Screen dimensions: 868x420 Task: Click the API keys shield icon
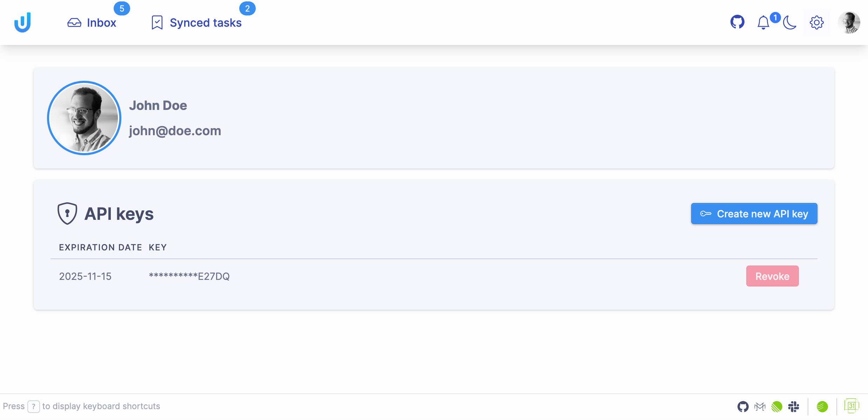pos(67,213)
